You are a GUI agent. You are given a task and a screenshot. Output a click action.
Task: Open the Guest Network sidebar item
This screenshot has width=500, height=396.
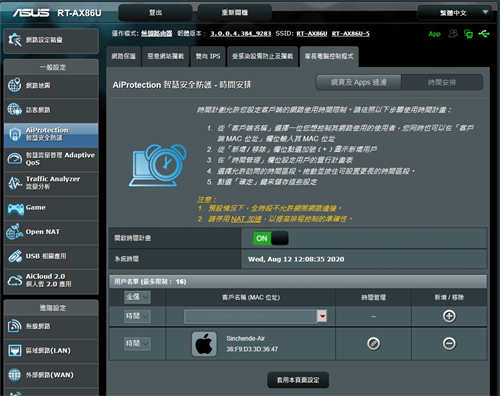click(x=51, y=110)
